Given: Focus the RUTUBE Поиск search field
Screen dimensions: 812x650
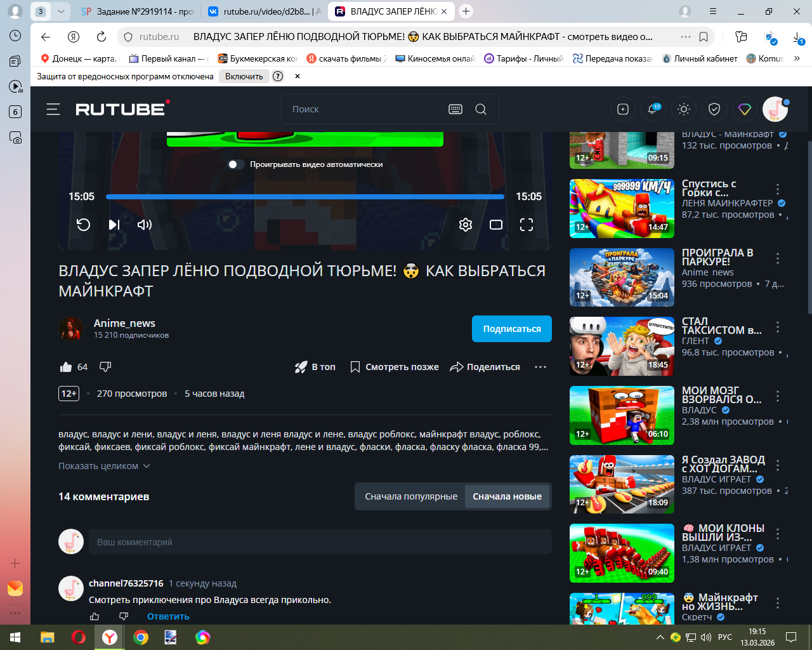Looking at the screenshot, I should tap(365, 109).
